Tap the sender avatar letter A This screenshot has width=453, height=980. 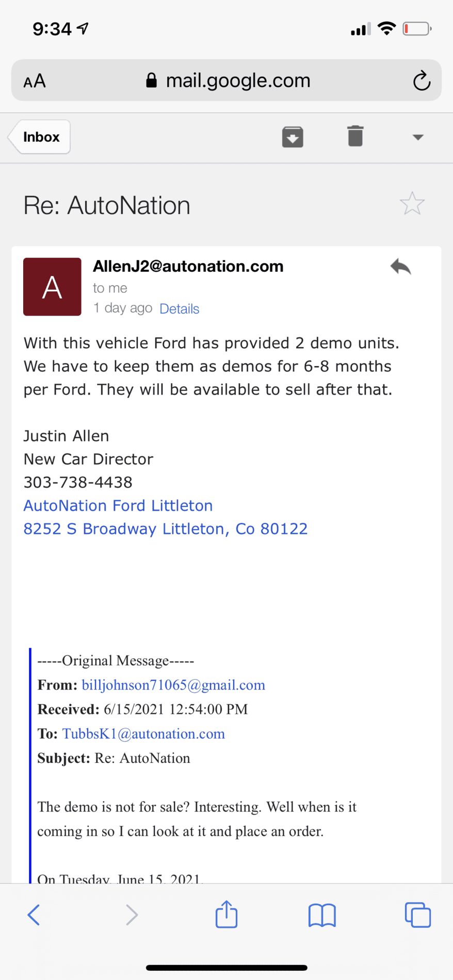point(52,287)
